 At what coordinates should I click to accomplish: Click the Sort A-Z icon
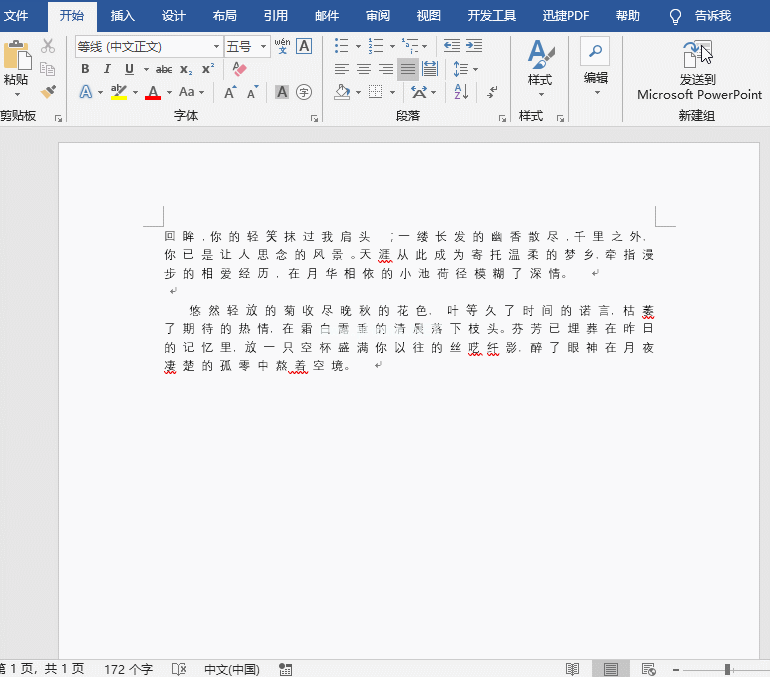coord(461,92)
